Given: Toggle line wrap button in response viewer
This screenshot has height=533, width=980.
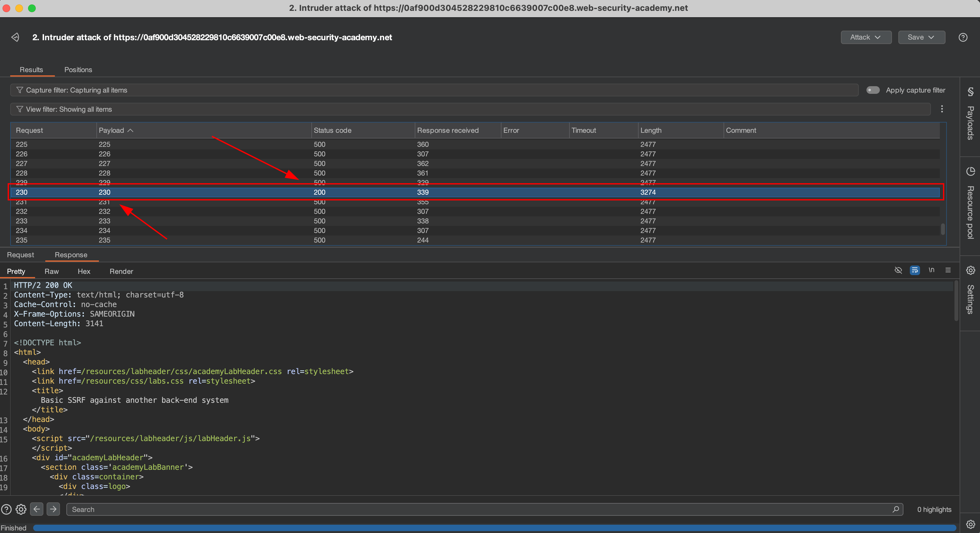Looking at the screenshot, I should pyautogui.click(x=915, y=270).
